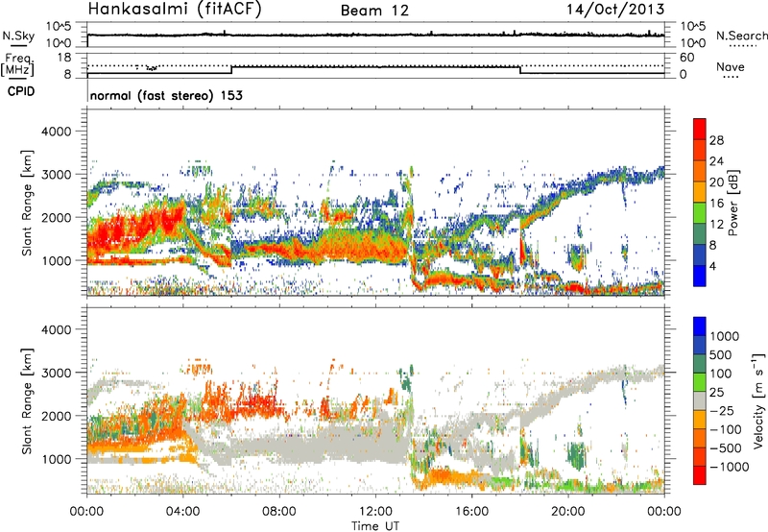Click the '16:00' time tick label
This screenshot has width=768, height=532.
[x=471, y=512]
